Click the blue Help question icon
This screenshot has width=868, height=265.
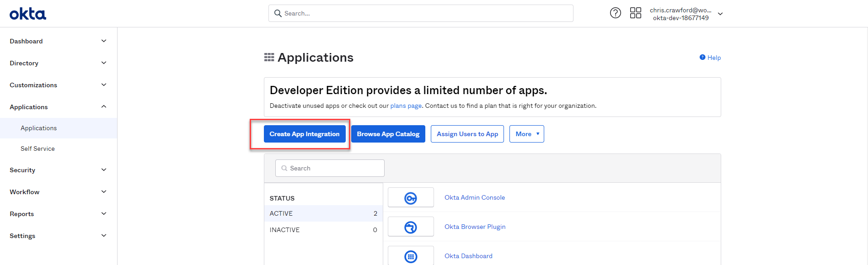(702, 57)
